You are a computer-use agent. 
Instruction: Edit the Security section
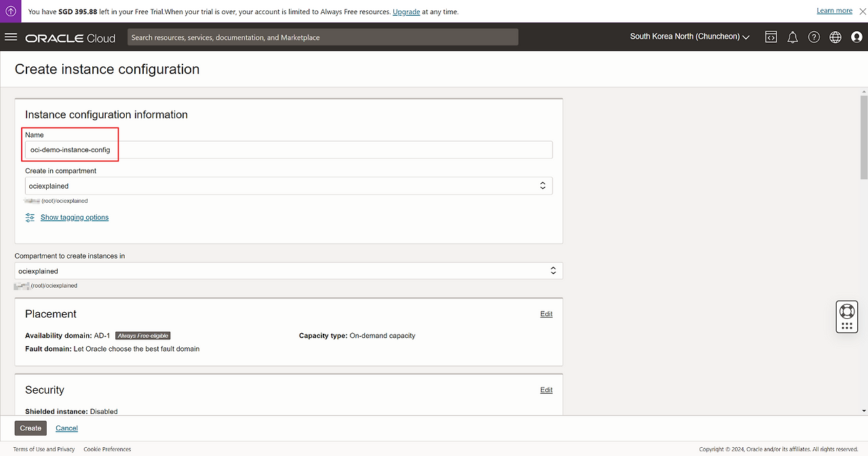546,390
